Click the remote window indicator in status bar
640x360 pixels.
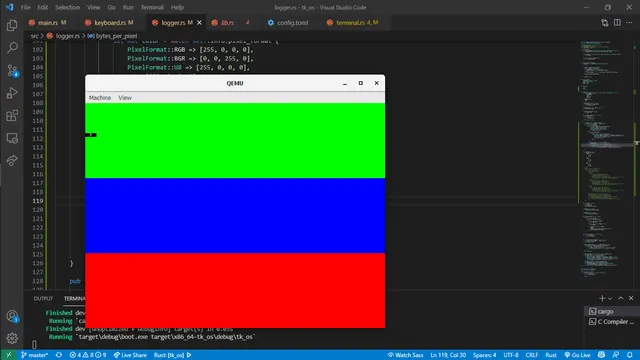click(x=9, y=355)
